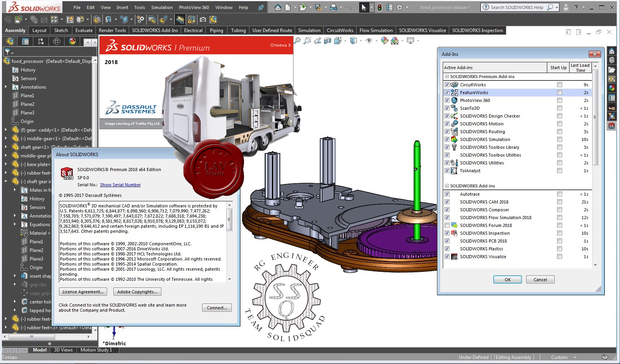
Task: Open the search help dropdown arrow
Action: point(557,7)
